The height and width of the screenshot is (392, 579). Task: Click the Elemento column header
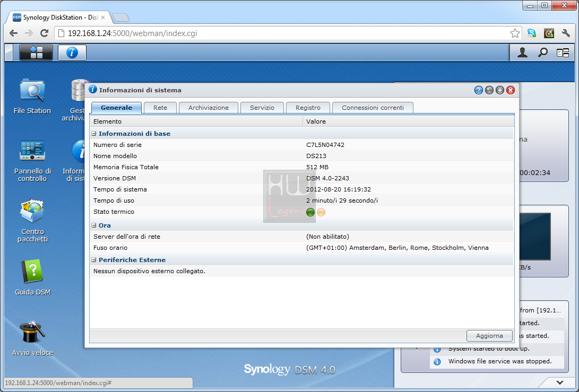196,121
